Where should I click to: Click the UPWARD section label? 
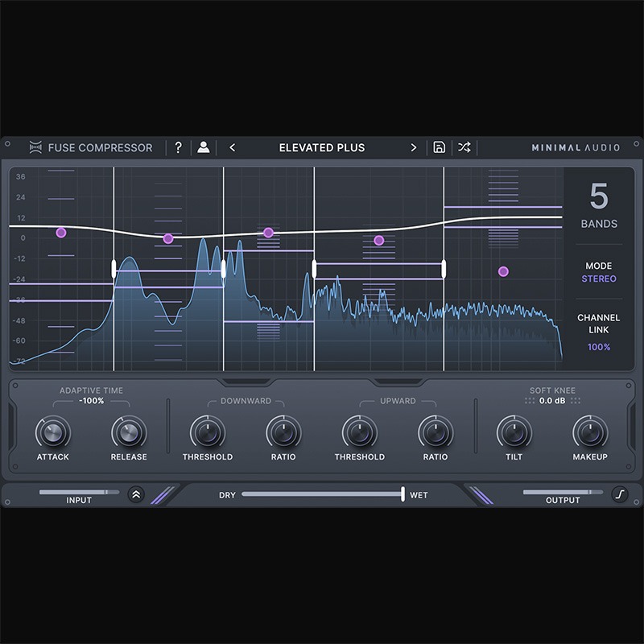click(398, 401)
